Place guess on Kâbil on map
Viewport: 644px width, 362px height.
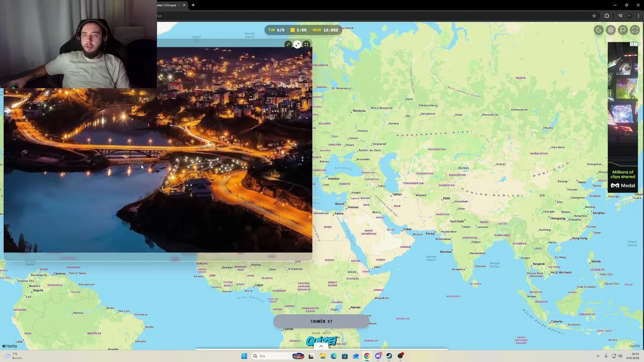click(446, 198)
